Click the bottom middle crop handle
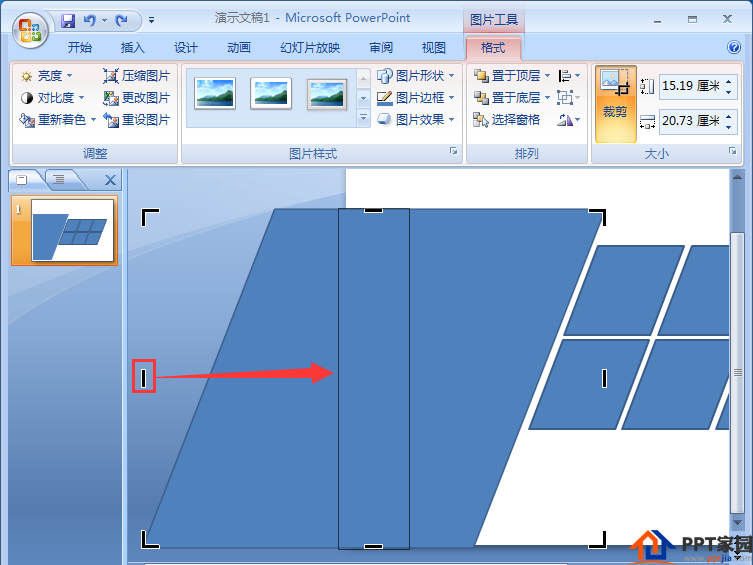753x565 pixels. tap(373, 546)
